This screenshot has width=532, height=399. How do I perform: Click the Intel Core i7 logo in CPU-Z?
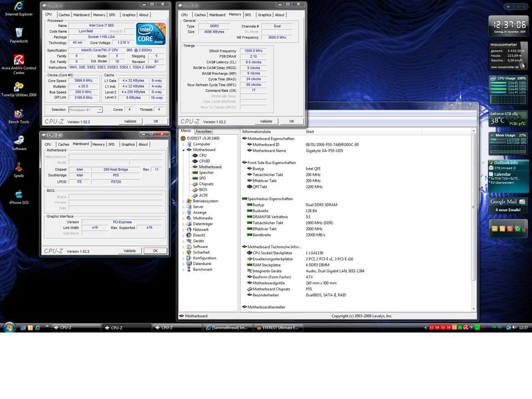pyautogui.click(x=151, y=34)
